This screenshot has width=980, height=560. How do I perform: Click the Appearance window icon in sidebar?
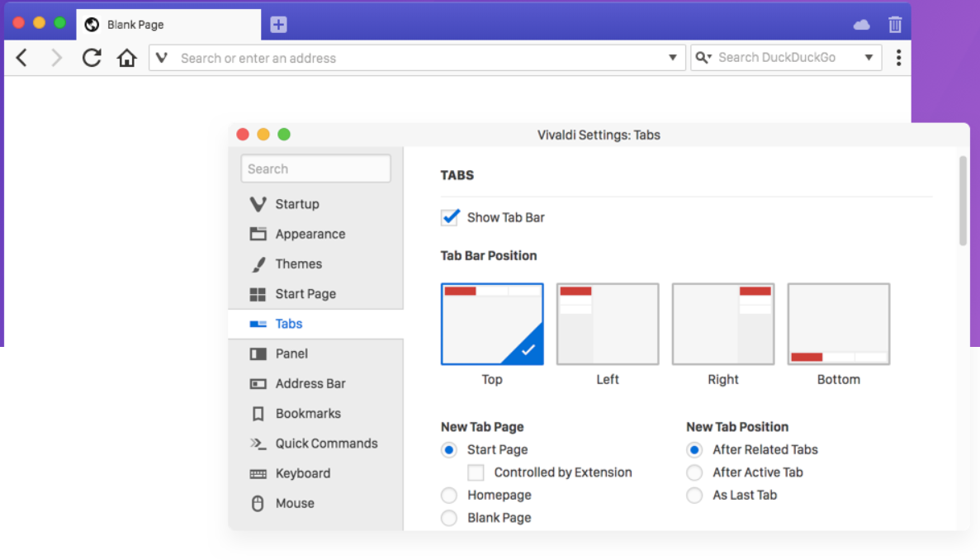pyautogui.click(x=258, y=235)
